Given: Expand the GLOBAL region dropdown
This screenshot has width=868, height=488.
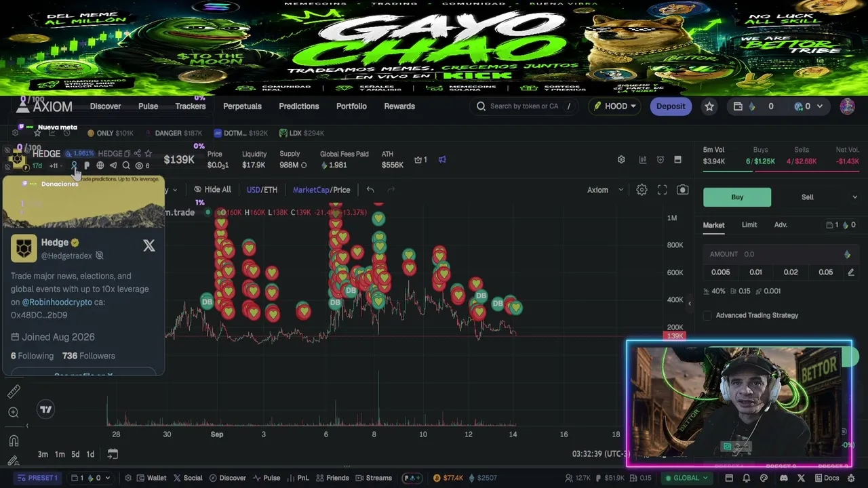Looking at the screenshot, I should click(686, 478).
